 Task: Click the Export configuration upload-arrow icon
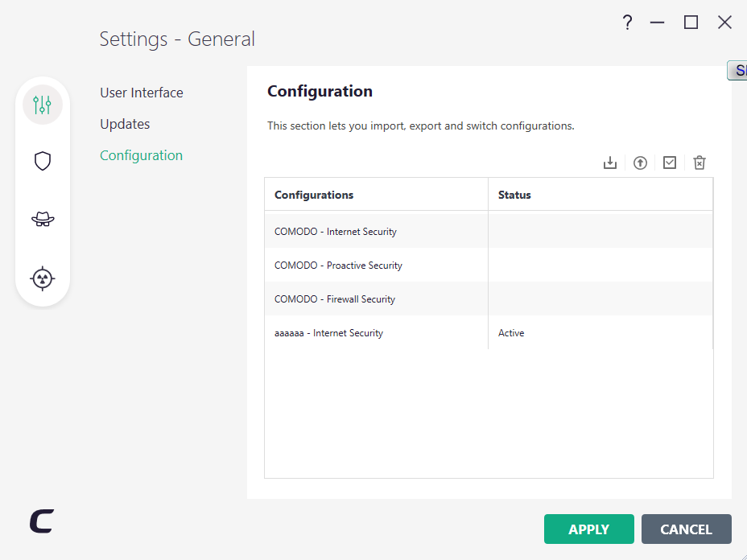(x=640, y=163)
